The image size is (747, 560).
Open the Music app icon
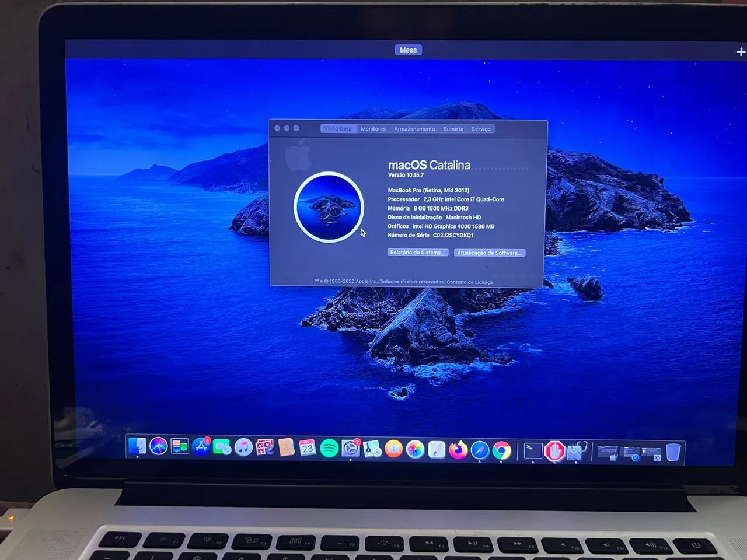(x=243, y=447)
